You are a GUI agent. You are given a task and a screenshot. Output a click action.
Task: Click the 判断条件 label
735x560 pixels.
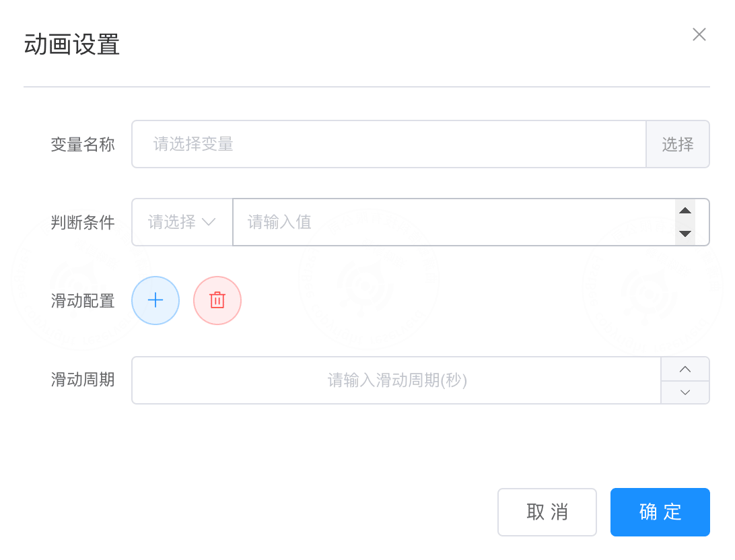click(x=83, y=222)
